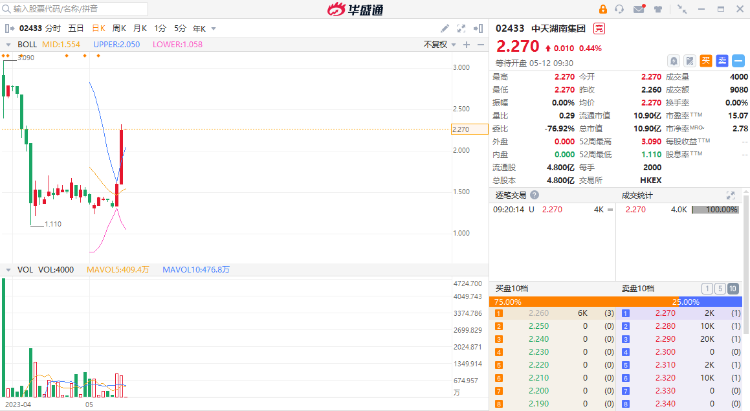Open the skin theme shirt icon

(658, 9)
